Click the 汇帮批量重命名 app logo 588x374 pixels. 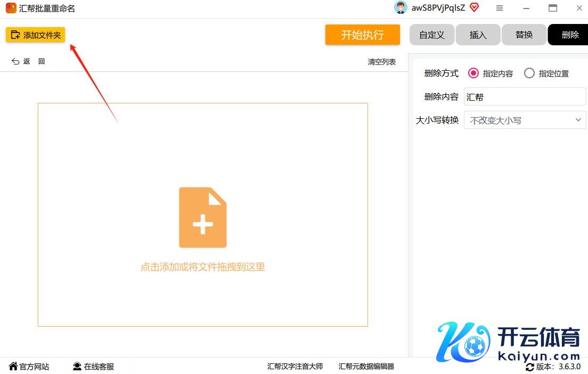pos(11,8)
